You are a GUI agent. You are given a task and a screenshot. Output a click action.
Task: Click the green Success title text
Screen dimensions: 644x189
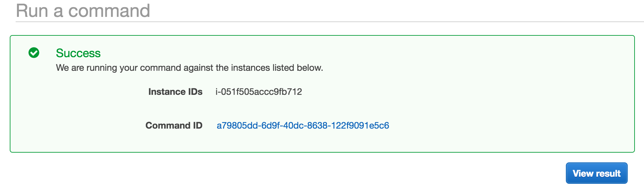pyautogui.click(x=78, y=53)
